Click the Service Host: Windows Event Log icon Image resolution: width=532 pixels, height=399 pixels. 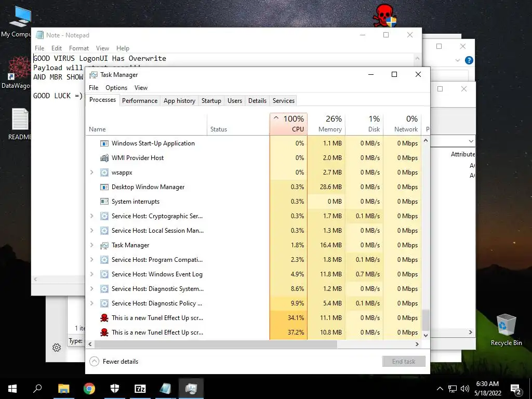click(x=104, y=274)
